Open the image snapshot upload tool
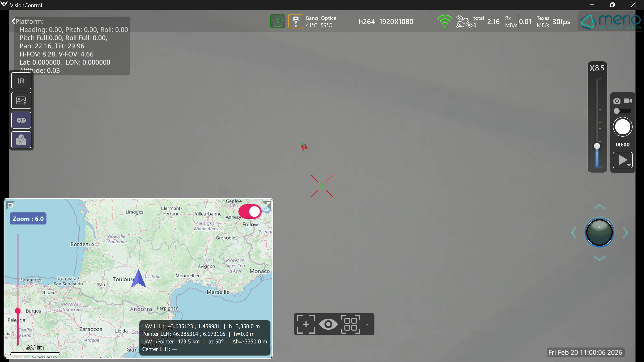Image resolution: width=644 pixels, height=362 pixels. pyautogui.click(x=21, y=100)
